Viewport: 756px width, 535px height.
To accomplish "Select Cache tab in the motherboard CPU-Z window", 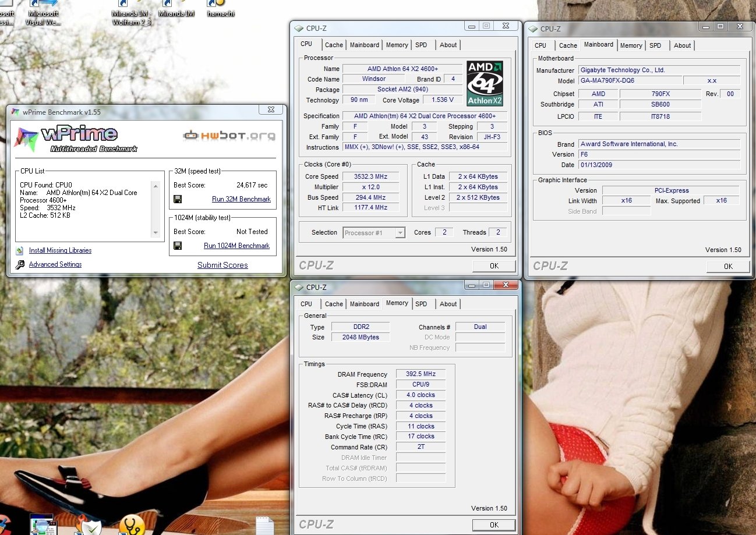I will coord(568,45).
